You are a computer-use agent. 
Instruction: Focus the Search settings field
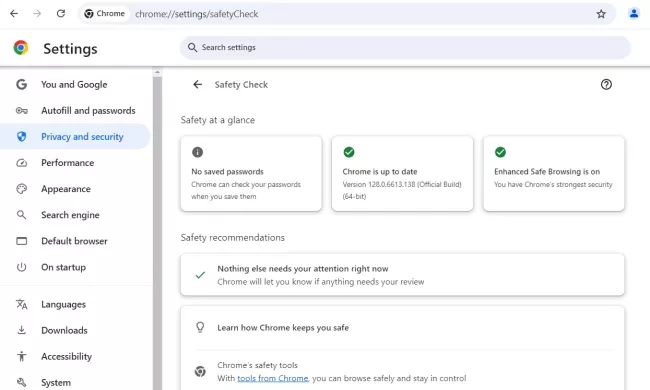point(405,47)
